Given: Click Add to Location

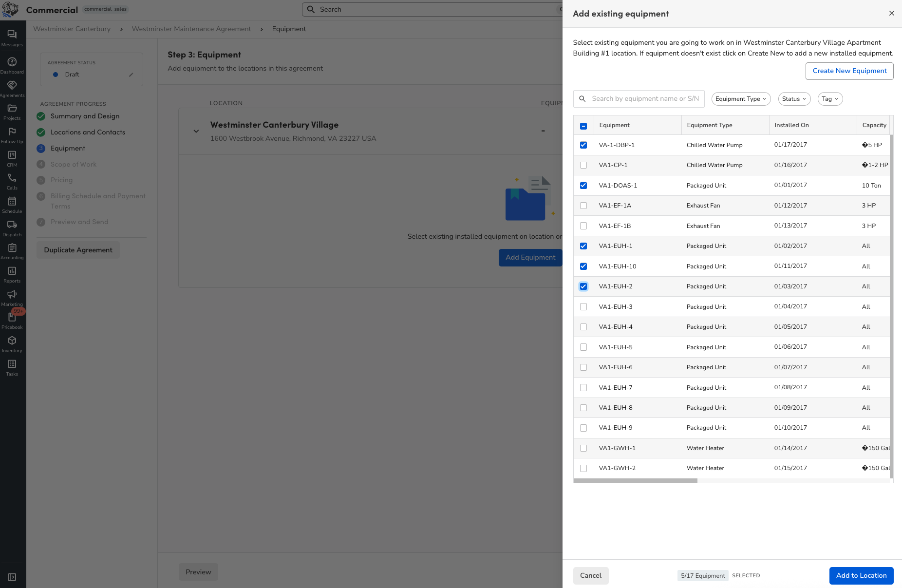Looking at the screenshot, I should pos(861,575).
